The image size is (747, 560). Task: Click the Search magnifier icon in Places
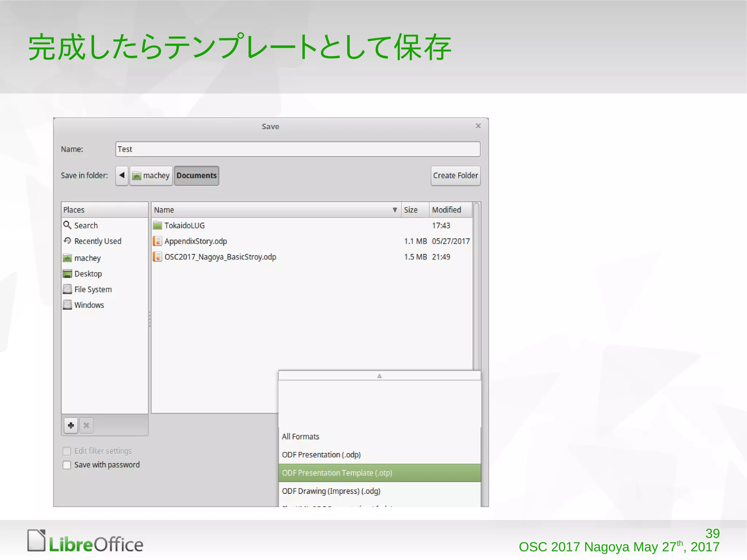click(x=67, y=225)
